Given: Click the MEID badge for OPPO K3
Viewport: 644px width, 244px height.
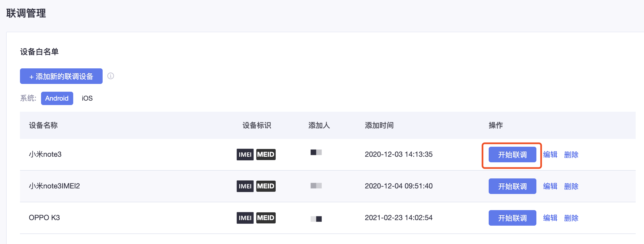Looking at the screenshot, I should (266, 218).
